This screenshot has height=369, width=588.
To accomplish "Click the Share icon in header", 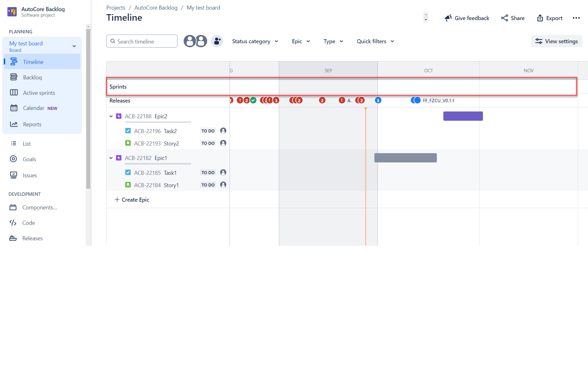I will [x=505, y=18].
